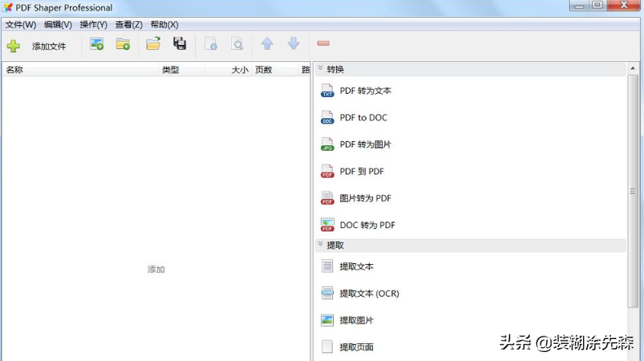Remove file with red minus icon
The image size is (644, 361).
pos(323,43)
